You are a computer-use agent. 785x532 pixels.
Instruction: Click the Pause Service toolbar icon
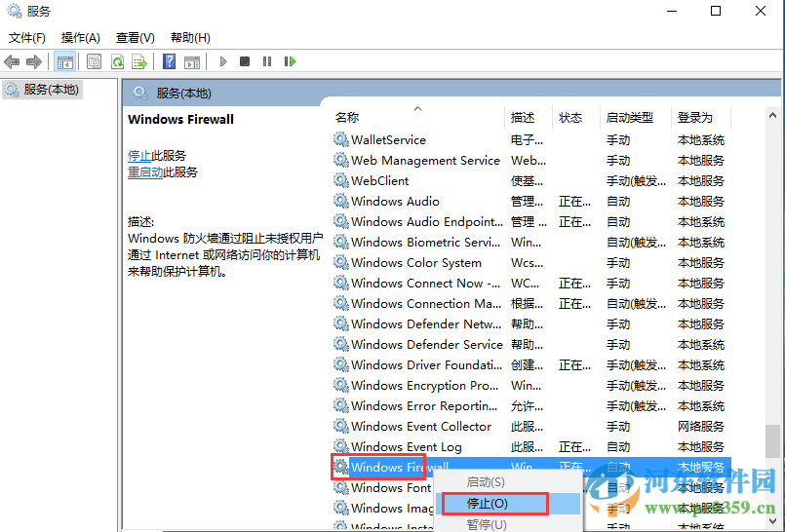(267, 61)
